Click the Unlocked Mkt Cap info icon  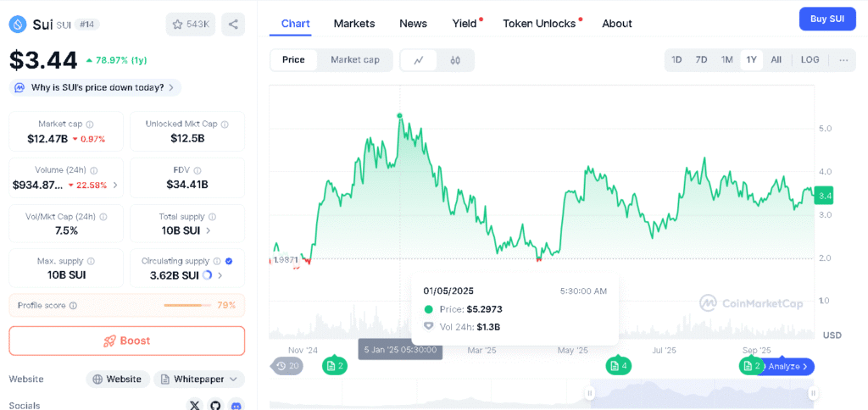point(225,125)
